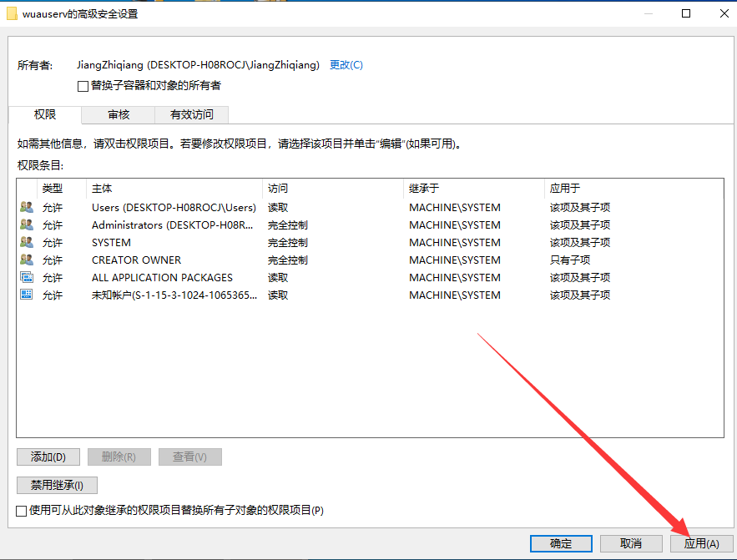Image resolution: width=737 pixels, height=560 pixels.
Task: Click 允许 in the 未知帐户 row
Action: coord(53,295)
